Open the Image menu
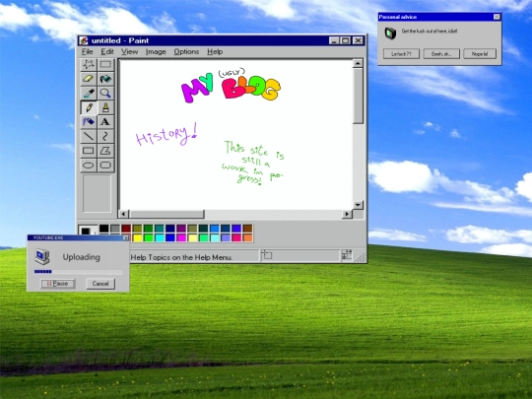 pyautogui.click(x=156, y=51)
